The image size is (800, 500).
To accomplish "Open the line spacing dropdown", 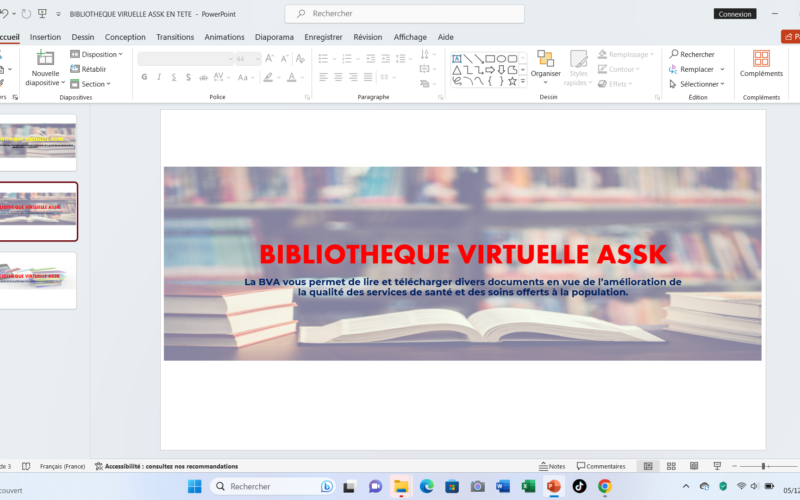I will click(x=403, y=59).
